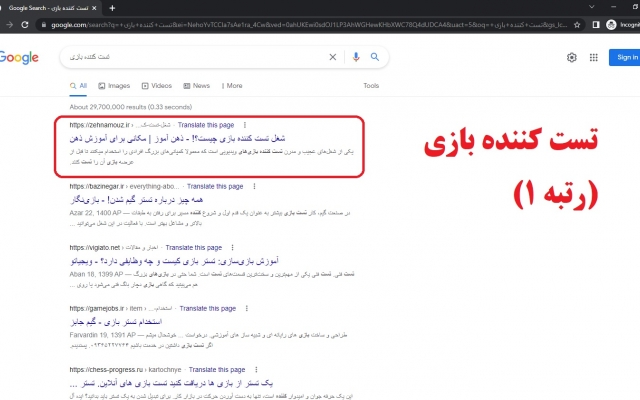Click the https://bazinegar.ir URL text
The image size is (640, 400).
(x=97, y=186)
